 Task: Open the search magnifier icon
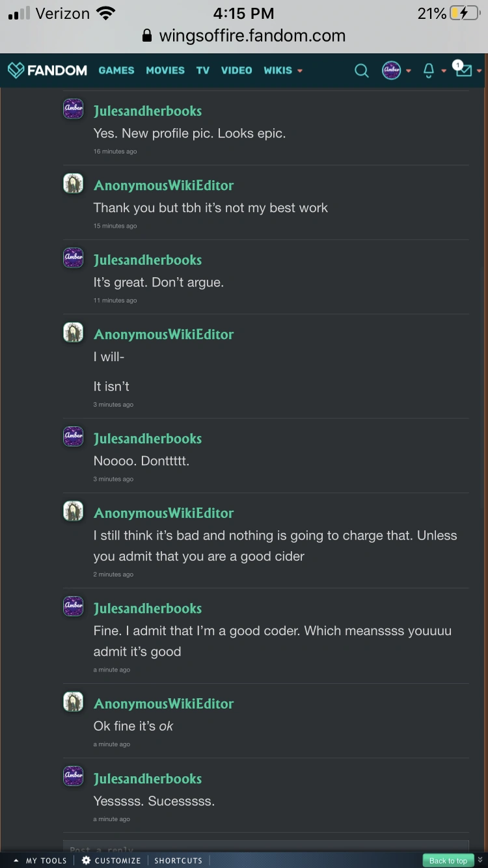click(361, 70)
